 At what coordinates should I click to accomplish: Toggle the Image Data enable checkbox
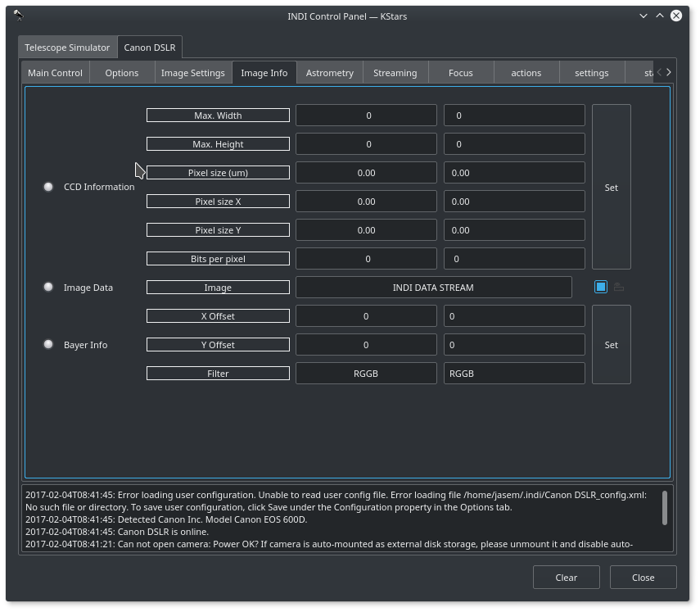click(x=601, y=287)
